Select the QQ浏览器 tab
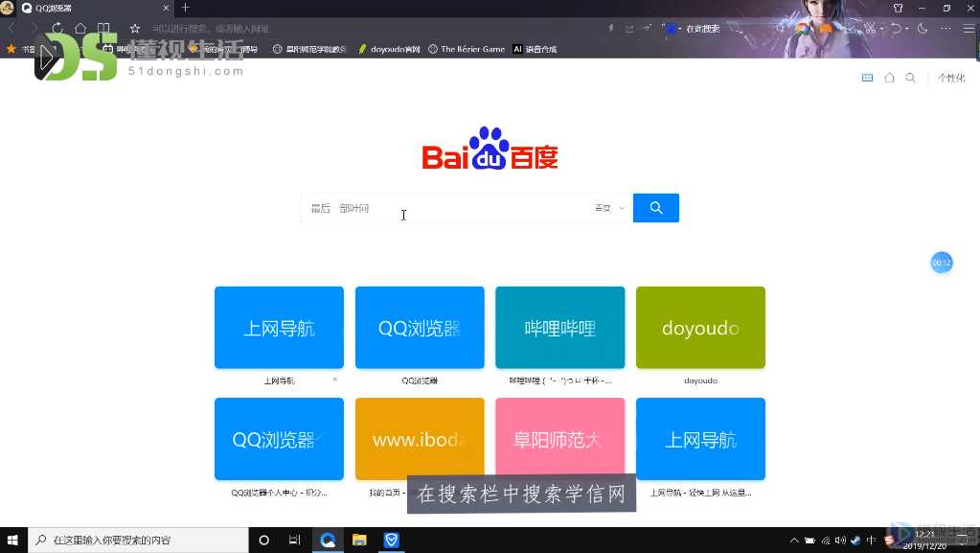 point(96,8)
